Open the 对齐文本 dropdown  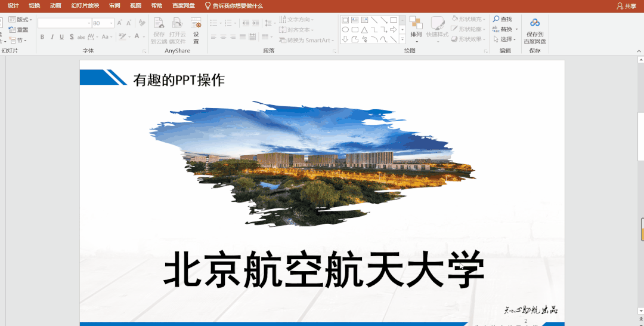click(x=296, y=30)
